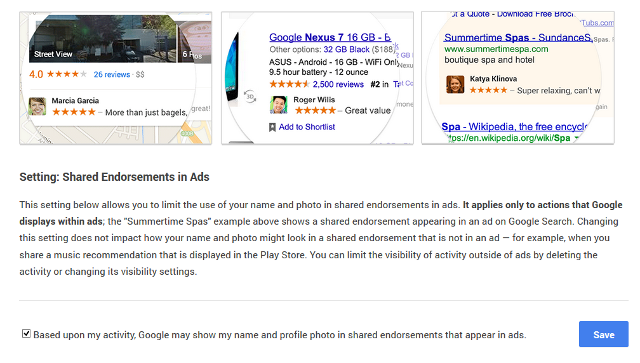Click the 4.0 star rating icons

[x=67, y=74]
